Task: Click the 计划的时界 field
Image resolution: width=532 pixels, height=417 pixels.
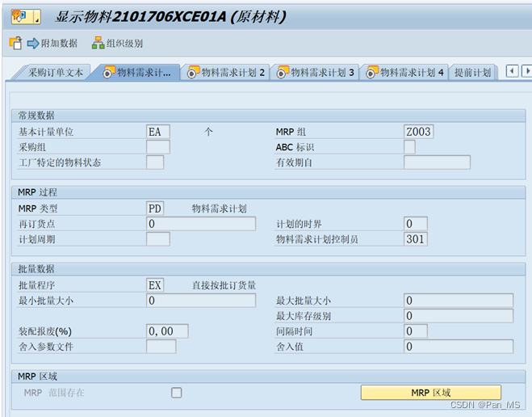Action: point(416,224)
